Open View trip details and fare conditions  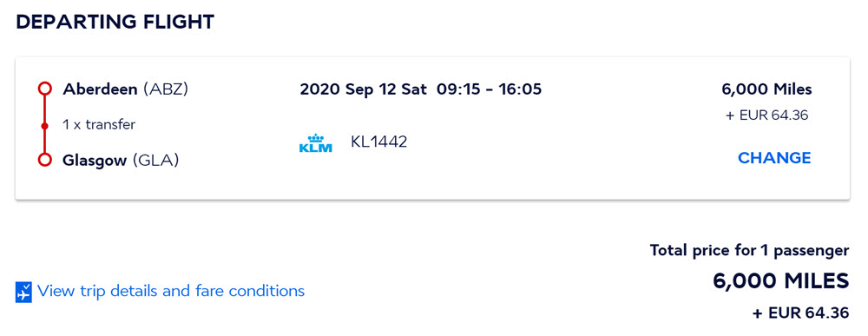point(170,291)
